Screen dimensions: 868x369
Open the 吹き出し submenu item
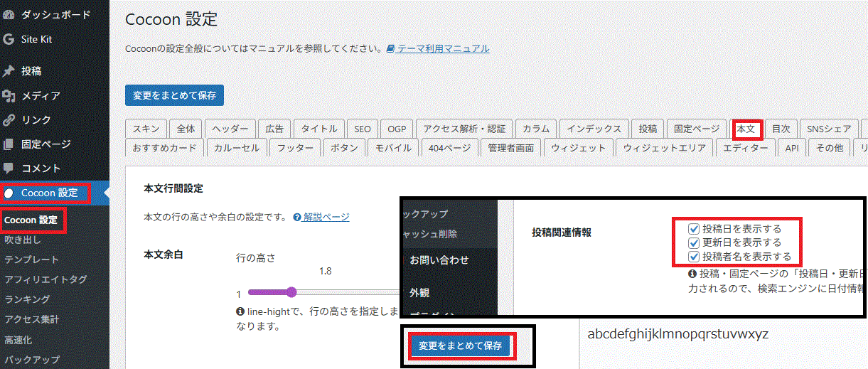23,240
